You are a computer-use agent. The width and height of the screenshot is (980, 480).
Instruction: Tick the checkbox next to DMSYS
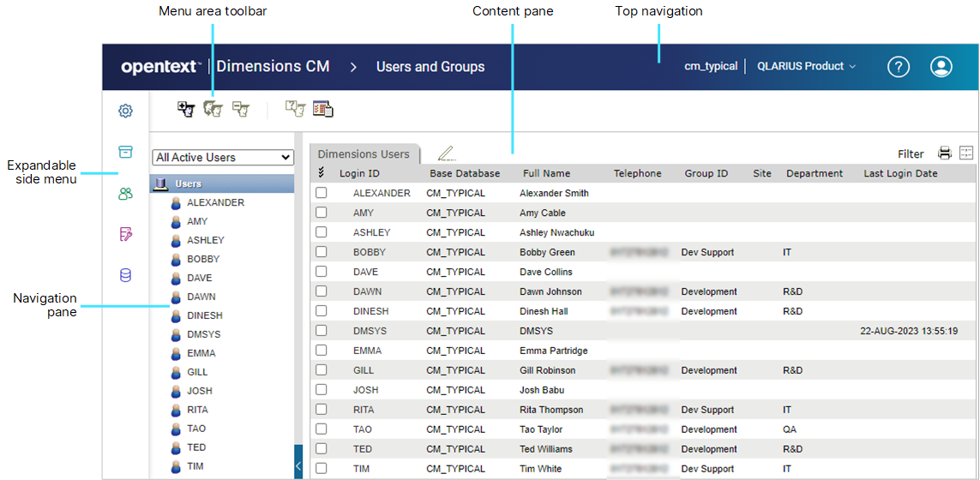(322, 331)
